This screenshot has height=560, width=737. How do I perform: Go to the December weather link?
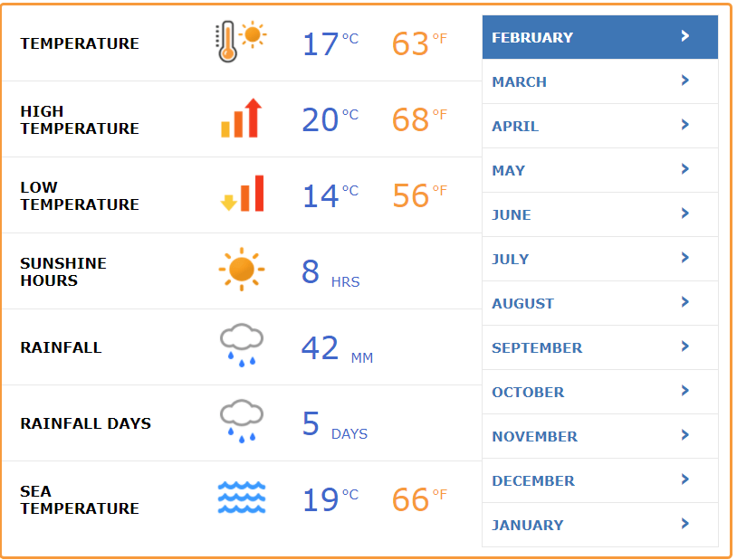pyautogui.click(x=532, y=480)
